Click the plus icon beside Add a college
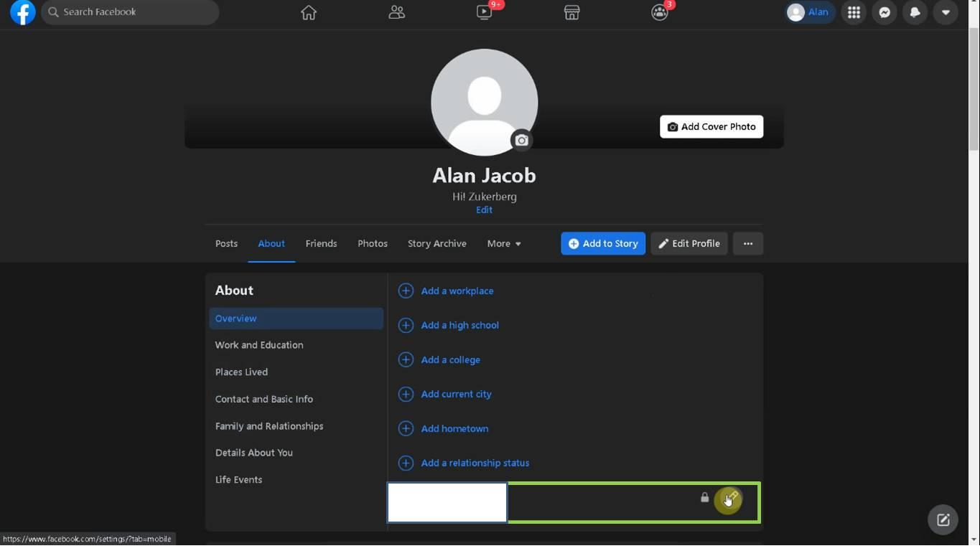 (406, 359)
